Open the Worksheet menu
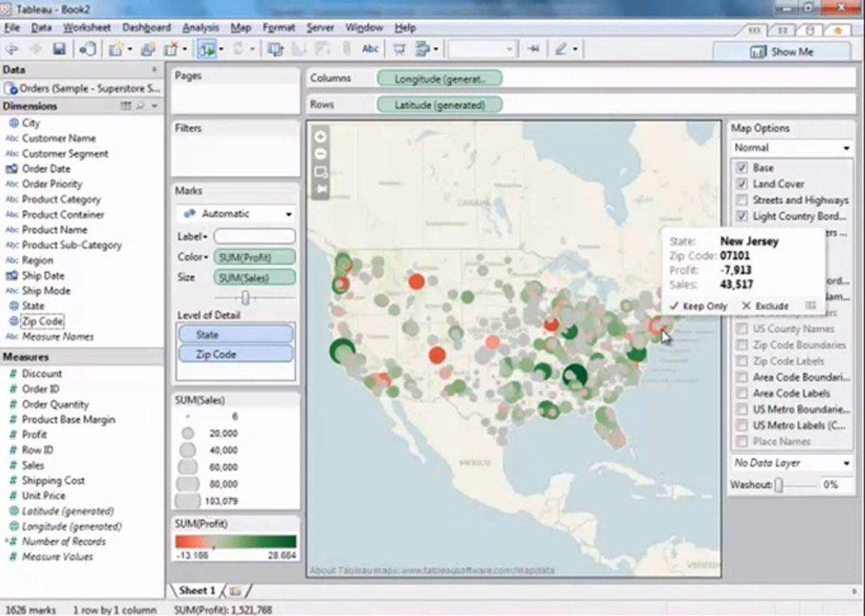The width and height of the screenshot is (865, 616). 86,27
